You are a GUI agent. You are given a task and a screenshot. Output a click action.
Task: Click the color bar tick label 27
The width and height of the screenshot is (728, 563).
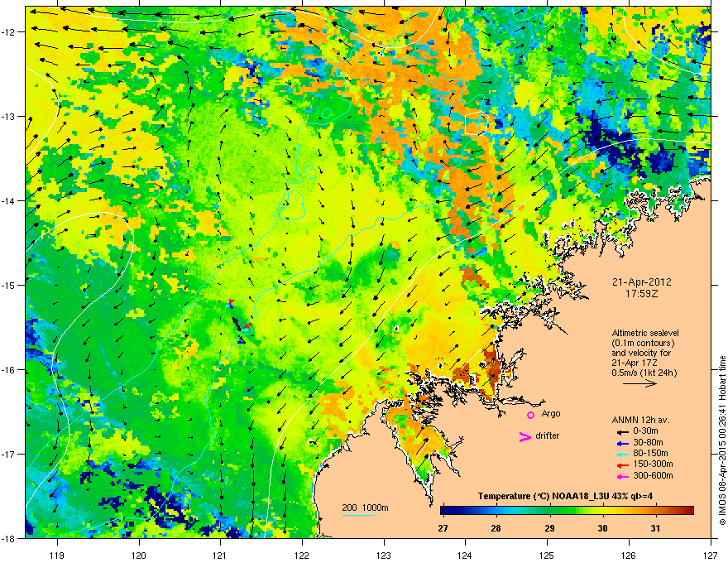click(x=443, y=528)
